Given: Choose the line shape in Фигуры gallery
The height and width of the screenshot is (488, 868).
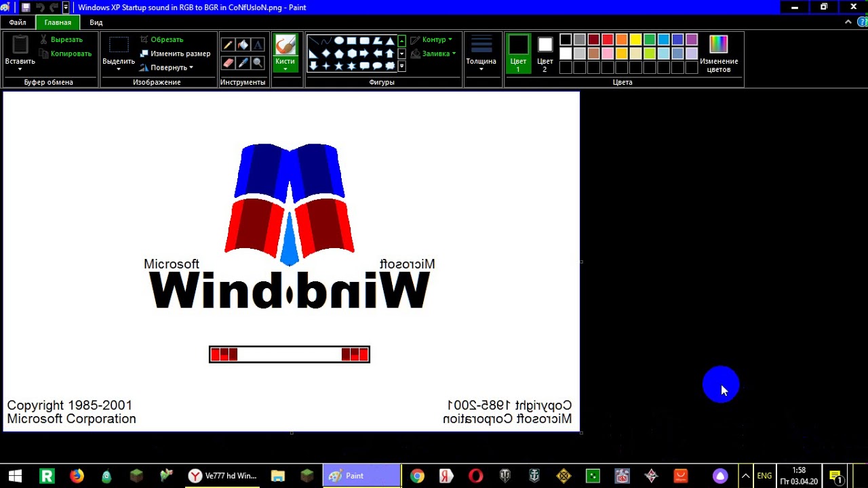Looking at the screenshot, I should pyautogui.click(x=313, y=41).
